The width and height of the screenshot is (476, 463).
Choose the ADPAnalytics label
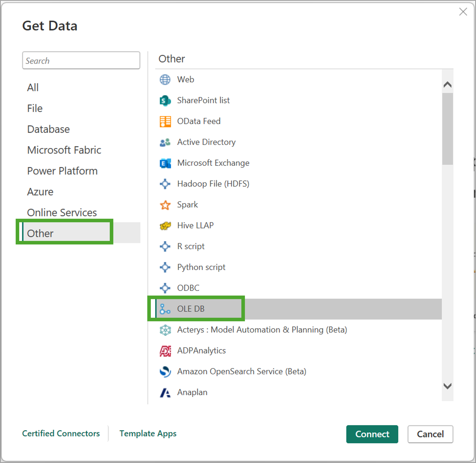pos(201,351)
